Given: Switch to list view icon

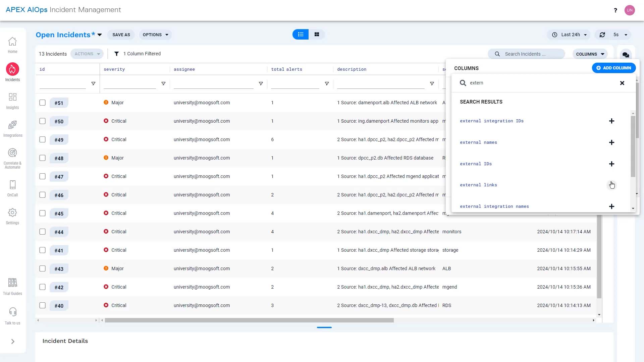Looking at the screenshot, I should pos(301,35).
